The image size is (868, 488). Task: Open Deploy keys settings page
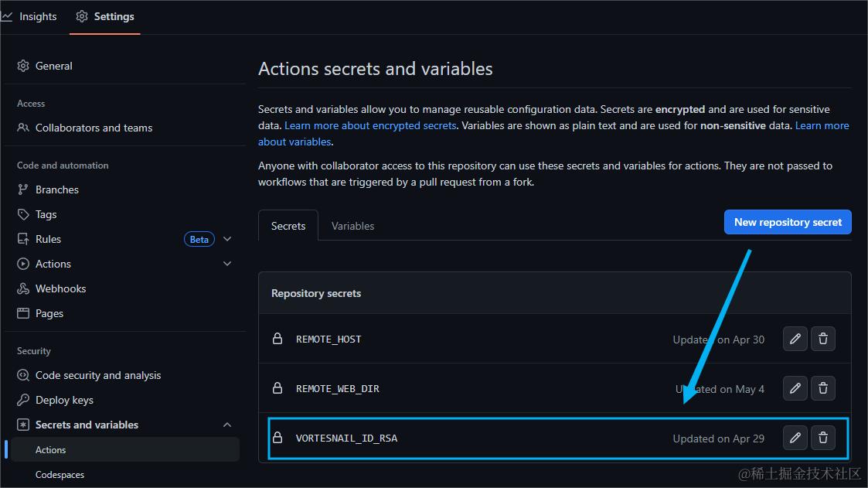[x=64, y=400]
